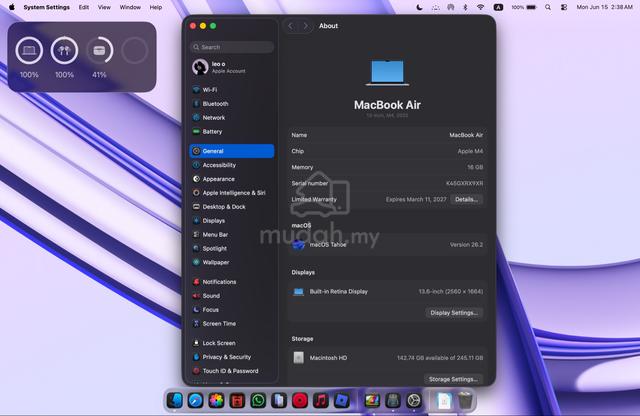Click the Macintosh HD storage row

(387, 358)
